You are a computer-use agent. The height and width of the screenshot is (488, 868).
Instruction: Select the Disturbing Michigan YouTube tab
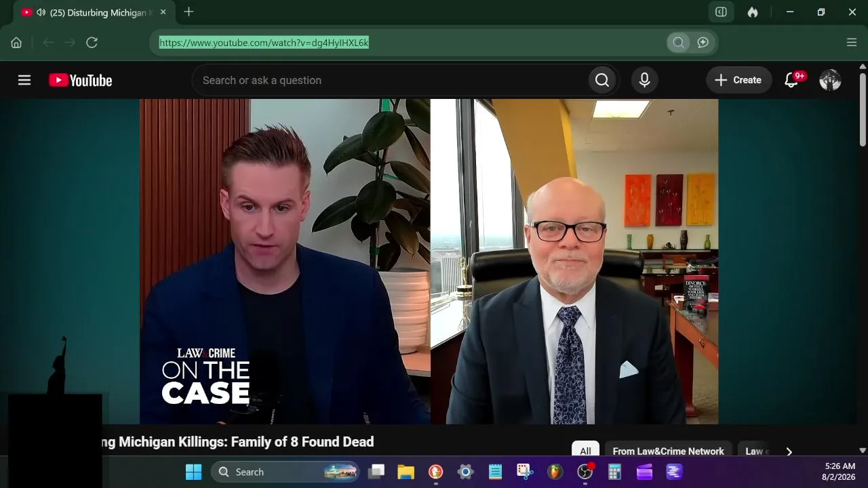pos(94,12)
